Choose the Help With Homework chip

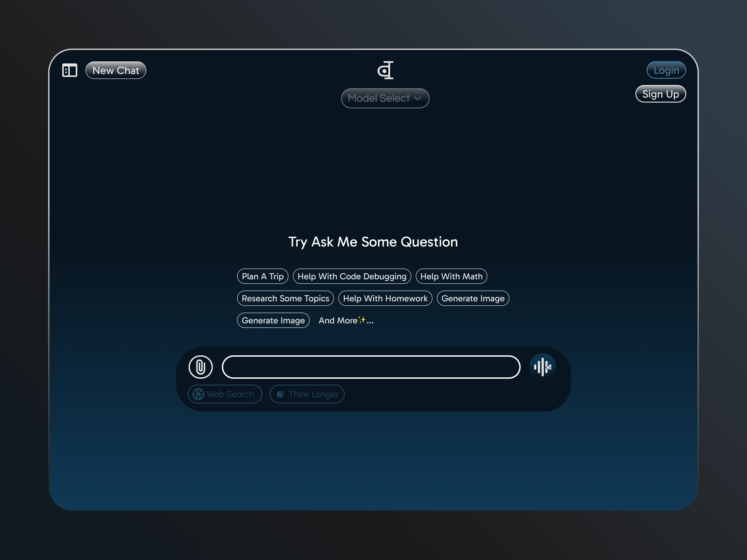pyautogui.click(x=385, y=298)
